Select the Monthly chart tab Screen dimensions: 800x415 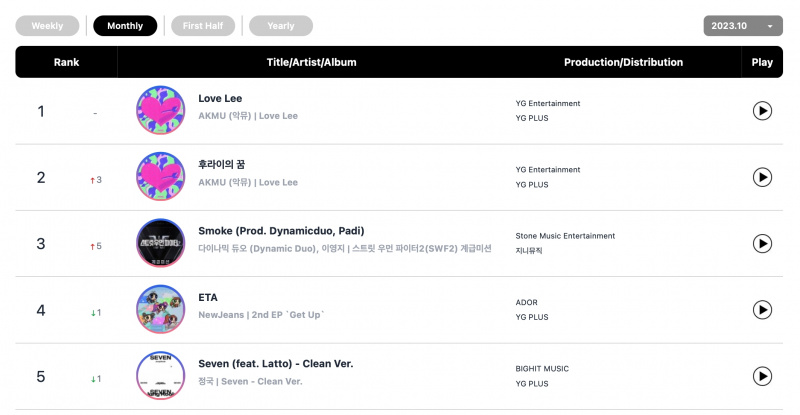[125, 26]
